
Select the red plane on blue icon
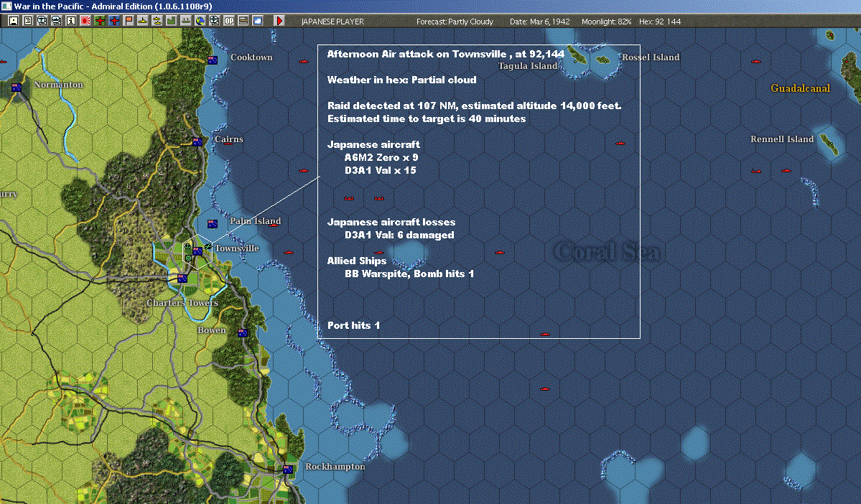click(x=114, y=21)
